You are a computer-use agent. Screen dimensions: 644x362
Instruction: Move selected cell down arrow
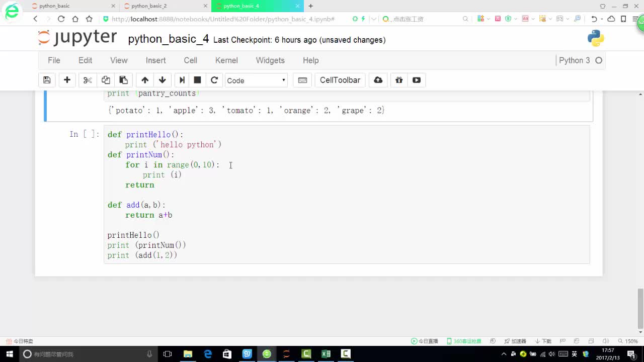coord(162,80)
